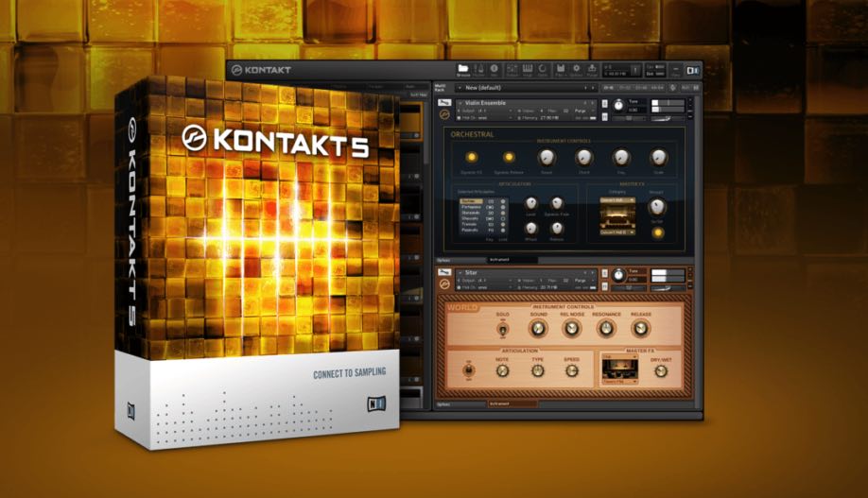This screenshot has height=498, width=868.
Task: Click the Sitar Tune knob
Action: [x=619, y=275]
